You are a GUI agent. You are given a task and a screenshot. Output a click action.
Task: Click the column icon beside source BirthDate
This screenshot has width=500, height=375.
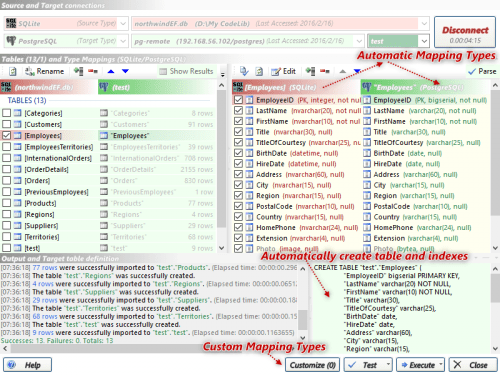[249, 153]
